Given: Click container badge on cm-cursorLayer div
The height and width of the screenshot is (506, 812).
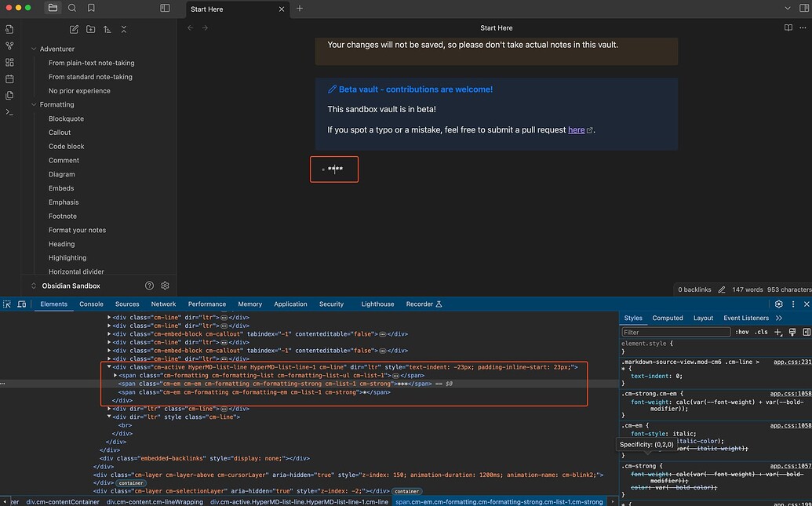Looking at the screenshot, I should [x=130, y=483].
